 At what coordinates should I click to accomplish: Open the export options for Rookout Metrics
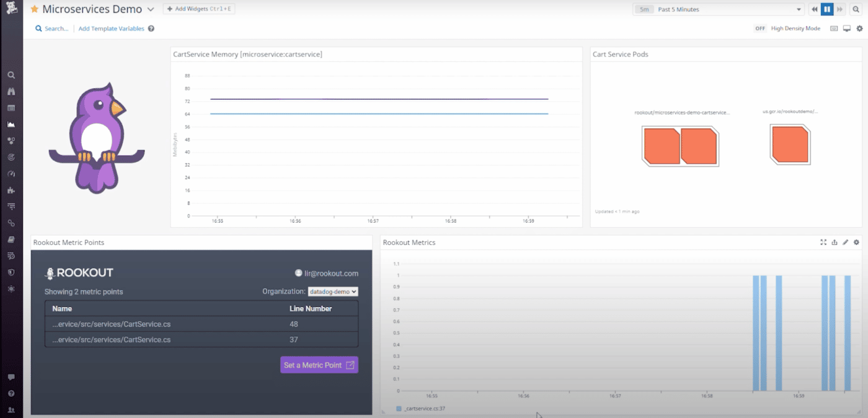click(834, 242)
